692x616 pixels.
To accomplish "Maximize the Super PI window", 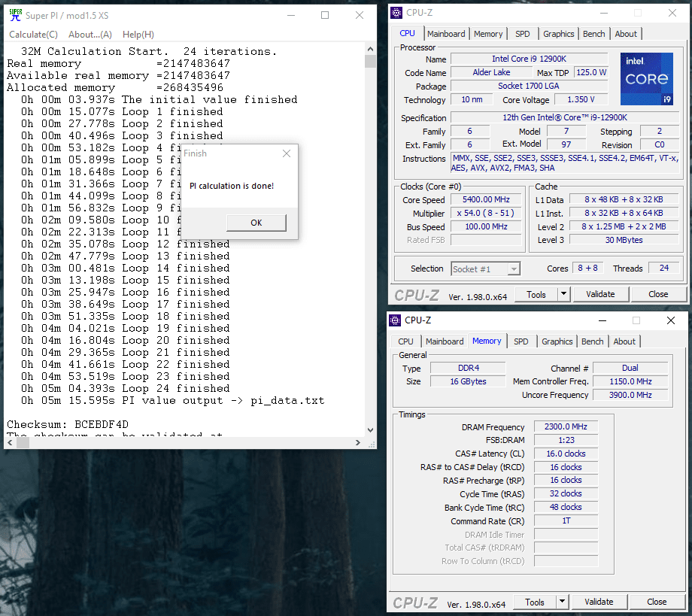I will click(x=325, y=16).
